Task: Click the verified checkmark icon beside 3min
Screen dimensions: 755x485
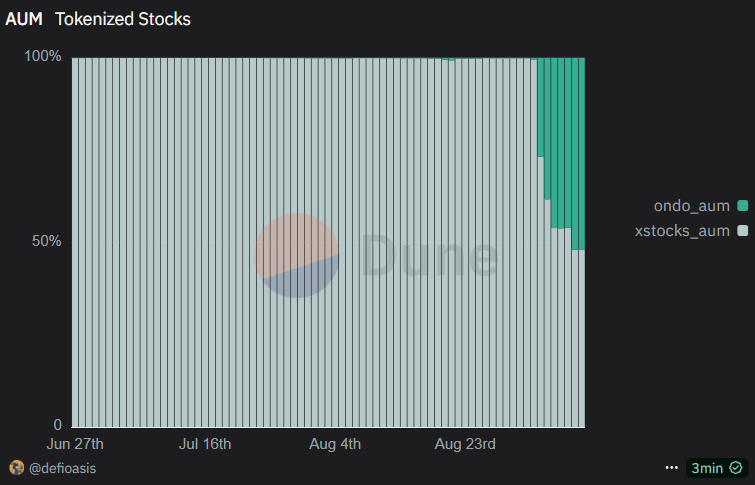Action: (x=736, y=468)
